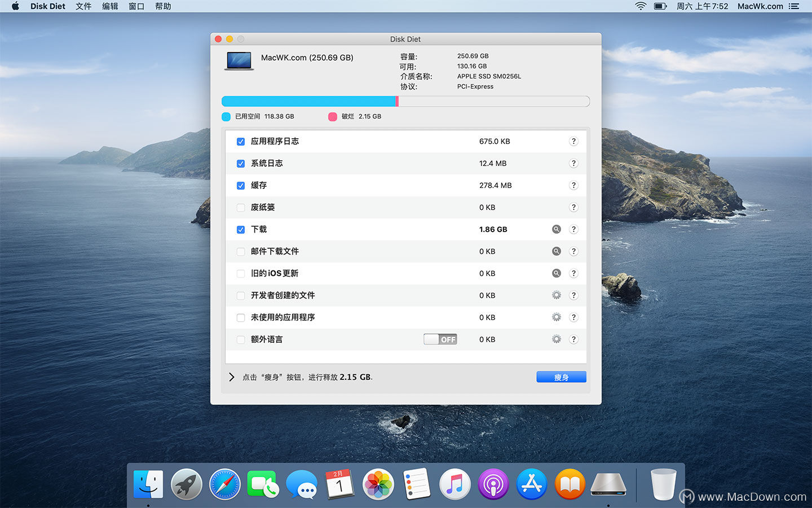Click help icon for 废纸篓 row
Screen dimensions: 812x508
pyautogui.click(x=573, y=207)
